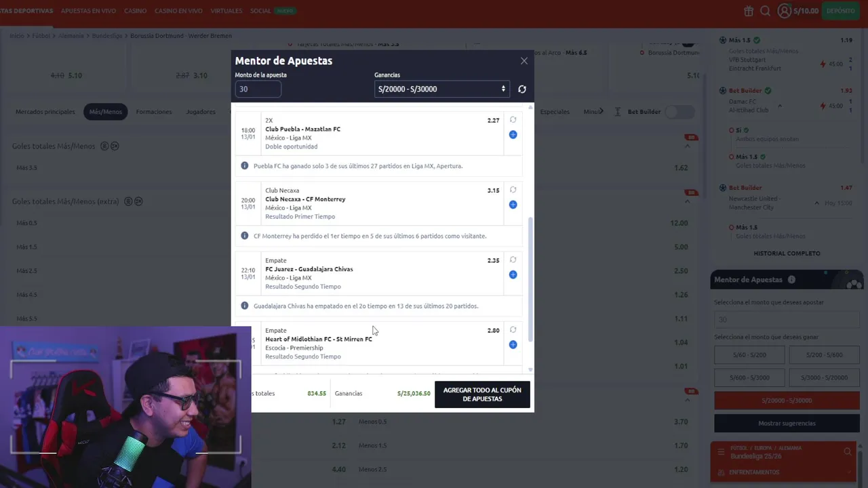
Task: Switch to the Jugadores tab
Action: [x=201, y=112]
